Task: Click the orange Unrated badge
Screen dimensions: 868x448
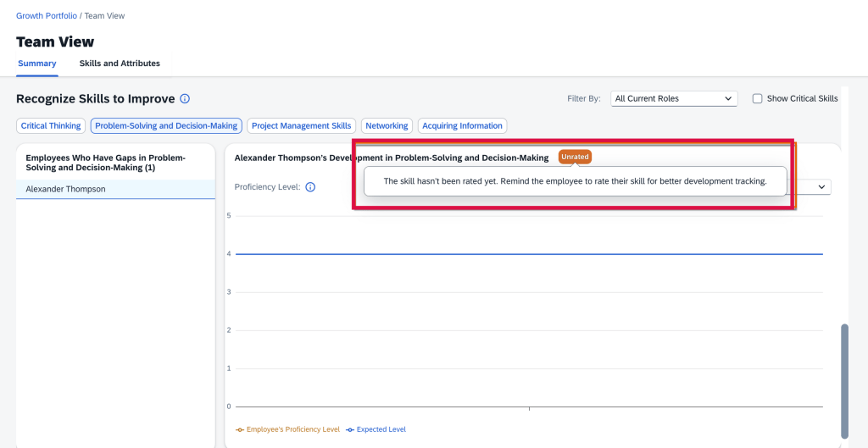Action: [x=574, y=157]
